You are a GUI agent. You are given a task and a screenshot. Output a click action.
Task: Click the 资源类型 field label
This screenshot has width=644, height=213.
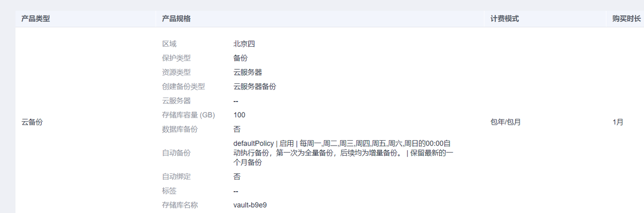[176, 72]
